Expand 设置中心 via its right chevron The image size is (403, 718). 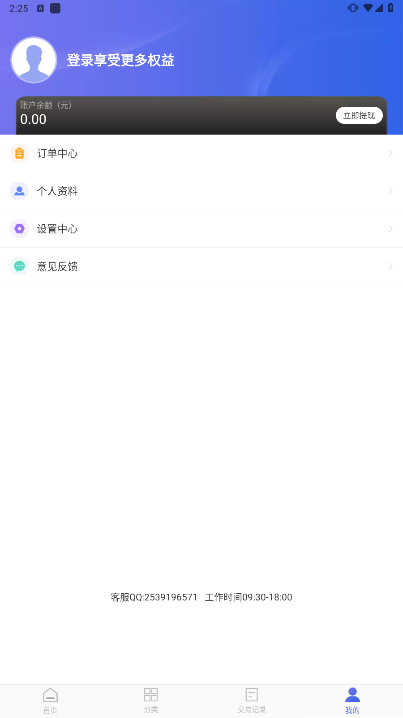click(391, 228)
